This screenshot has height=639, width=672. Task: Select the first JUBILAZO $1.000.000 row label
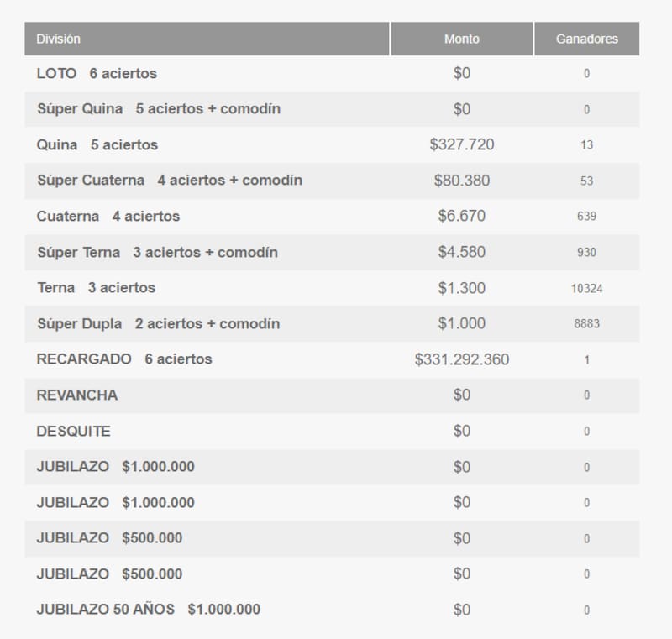116,466
